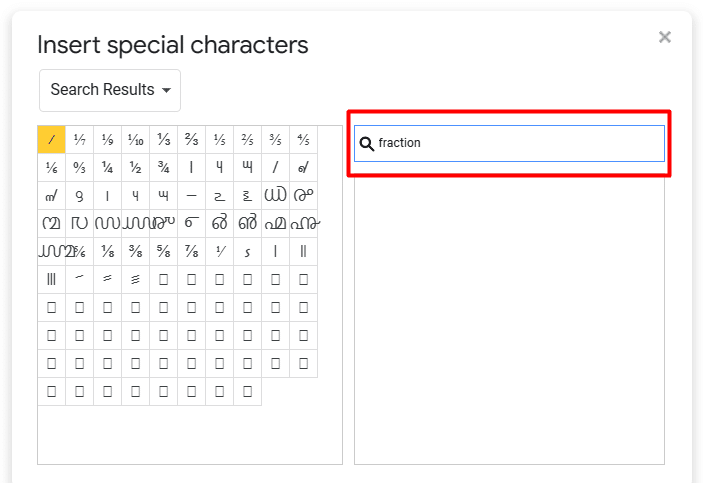This screenshot has width=703, height=483.
Task: Insert the two-thirds fraction symbol
Action: (x=191, y=140)
